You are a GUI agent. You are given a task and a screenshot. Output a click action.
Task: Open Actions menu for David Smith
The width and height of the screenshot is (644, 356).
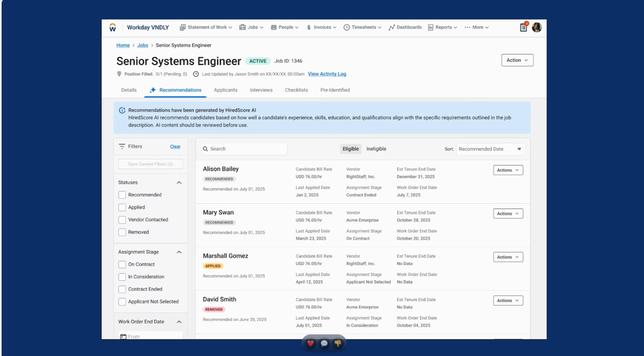(508, 301)
